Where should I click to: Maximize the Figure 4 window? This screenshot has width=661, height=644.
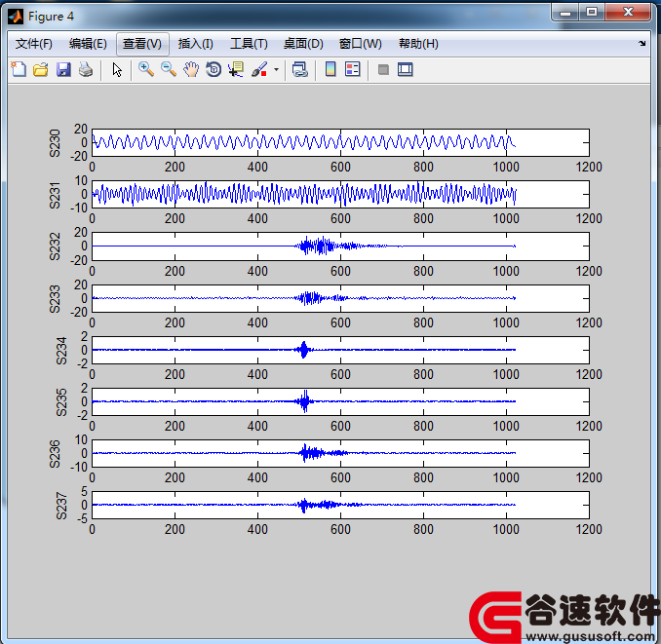[x=592, y=12]
